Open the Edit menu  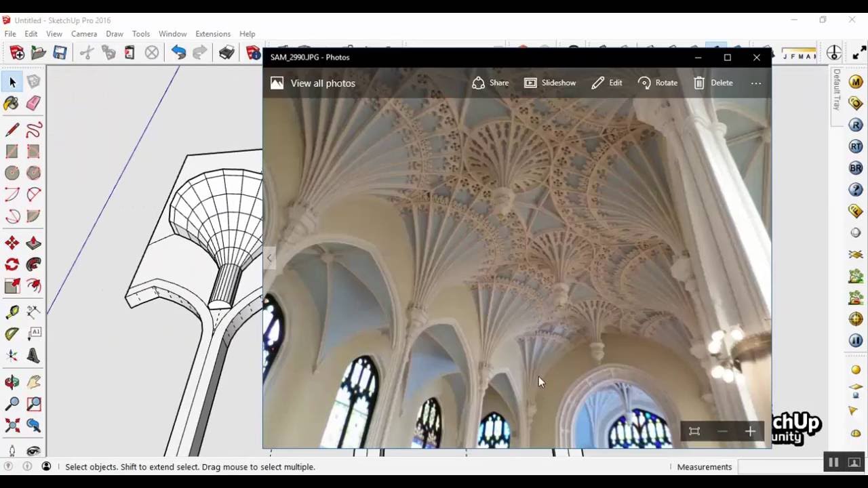pyautogui.click(x=31, y=34)
